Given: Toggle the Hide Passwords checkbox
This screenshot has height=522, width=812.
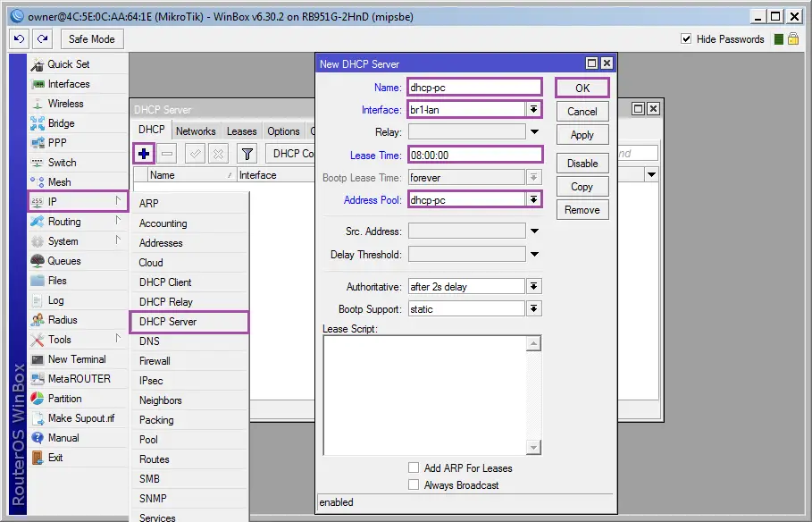Looking at the screenshot, I should (686, 38).
